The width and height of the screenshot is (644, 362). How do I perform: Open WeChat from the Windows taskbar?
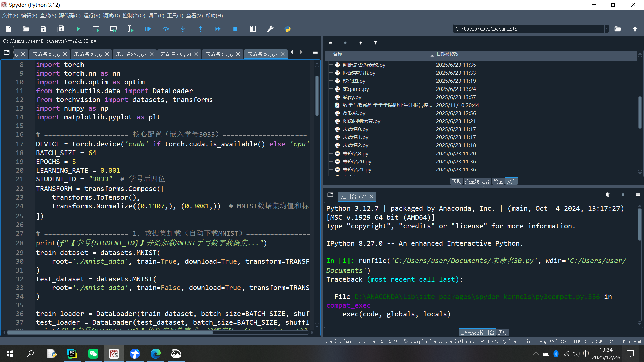coord(93,354)
